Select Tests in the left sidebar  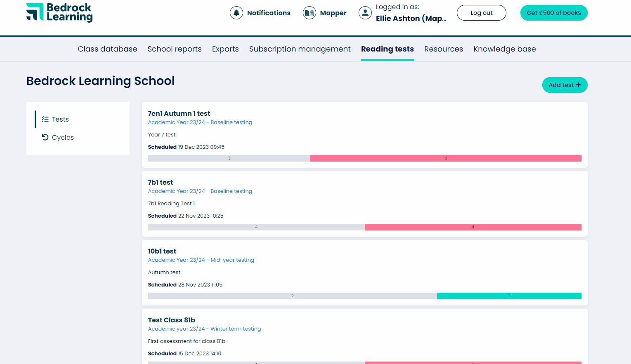60,119
